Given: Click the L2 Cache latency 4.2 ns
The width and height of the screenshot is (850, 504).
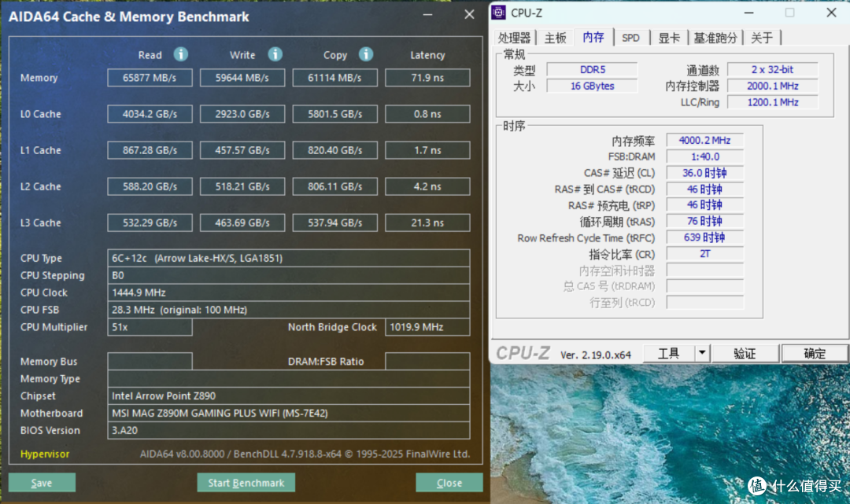Looking at the screenshot, I should coord(427,186).
